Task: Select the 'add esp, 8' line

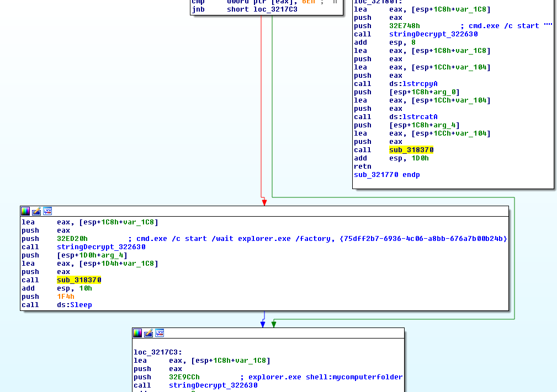Action: [x=385, y=42]
